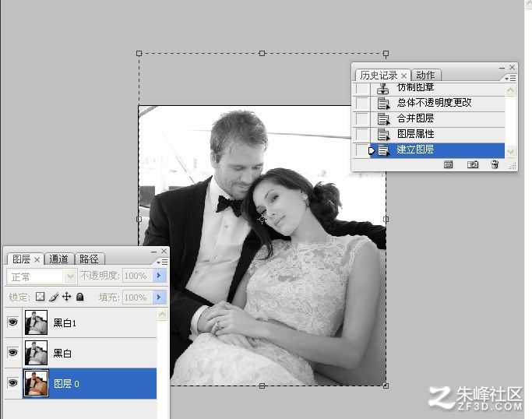Viewport: 532px width, 419px height.
Task: Select history state 仿制图章
Action: (x=415, y=87)
